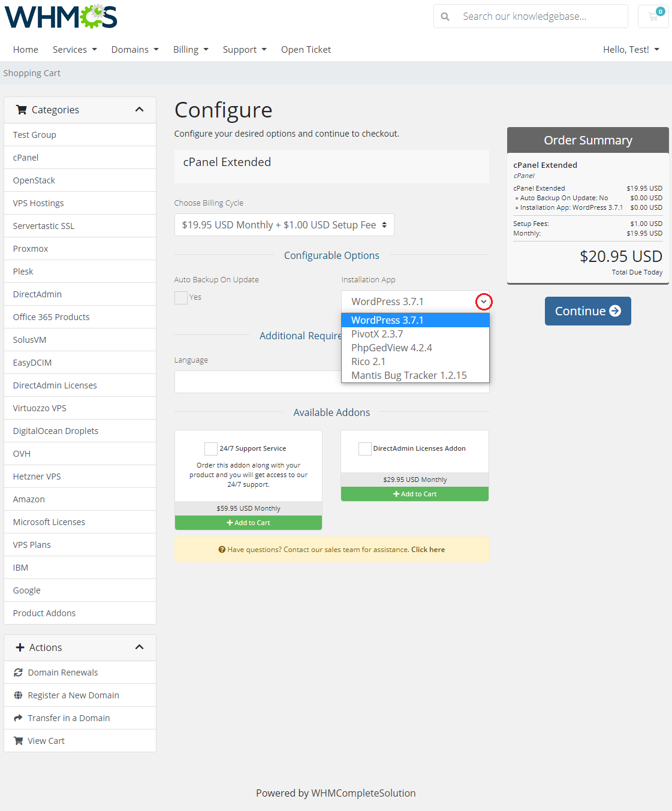Collapse the Actions panel chevron
This screenshot has width=672, height=811.
click(x=140, y=647)
